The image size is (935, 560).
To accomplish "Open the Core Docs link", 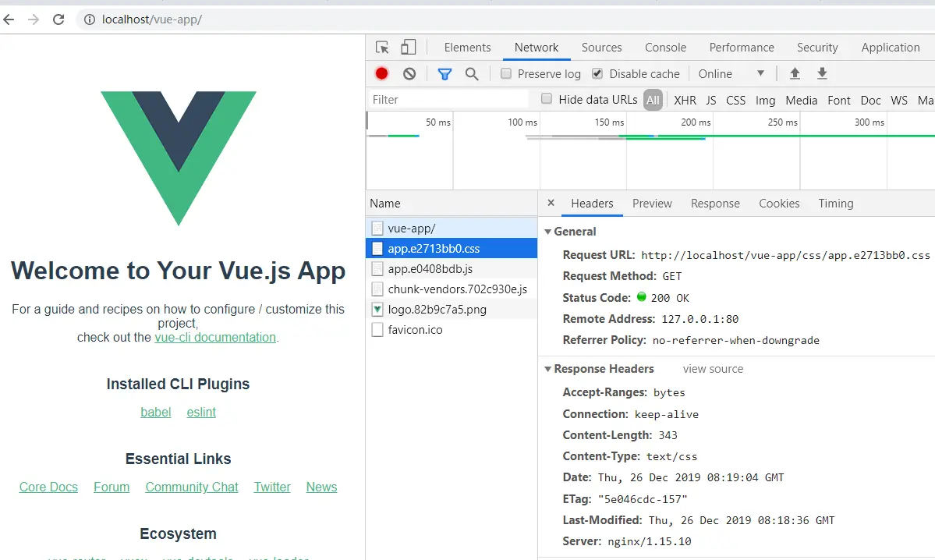I will 48,487.
